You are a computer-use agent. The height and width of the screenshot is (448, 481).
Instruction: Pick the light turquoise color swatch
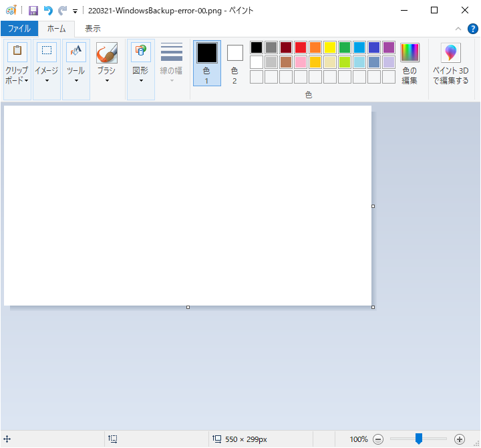359,62
